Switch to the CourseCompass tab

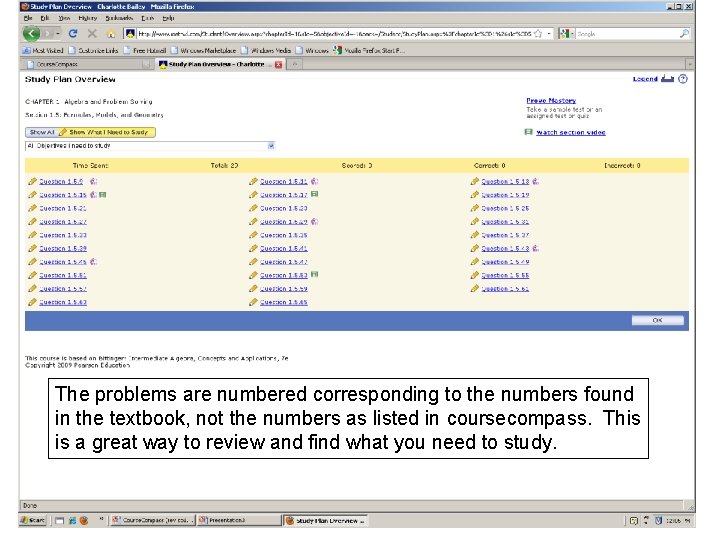pyautogui.click(x=86, y=65)
